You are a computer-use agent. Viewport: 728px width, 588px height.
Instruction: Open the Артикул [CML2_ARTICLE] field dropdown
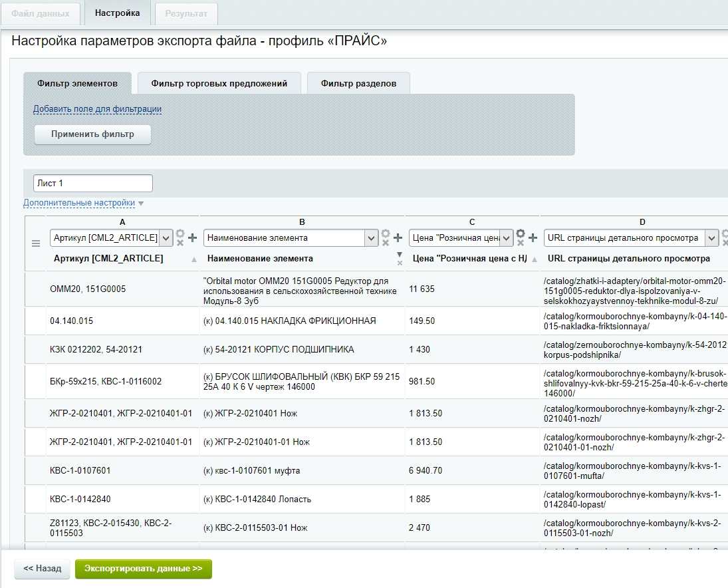pyautogui.click(x=112, y=238)
